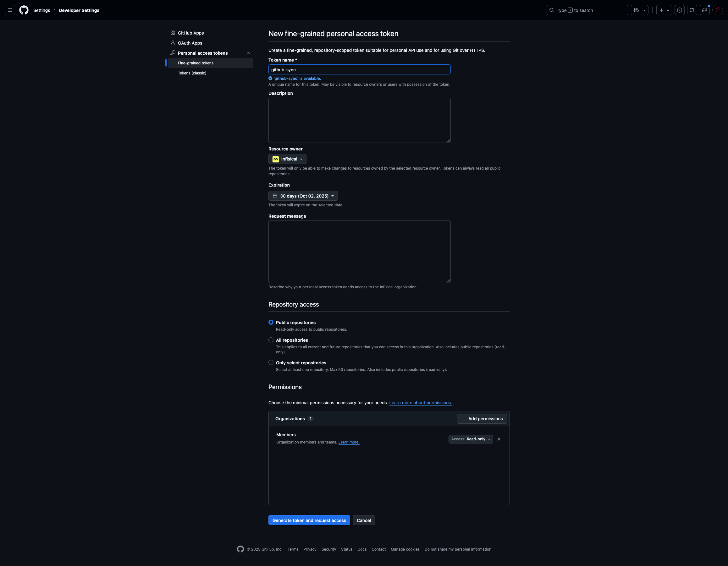Click the footer GitHub logo
The width and height of the screenshot is (728, 566).
point(240,549)
